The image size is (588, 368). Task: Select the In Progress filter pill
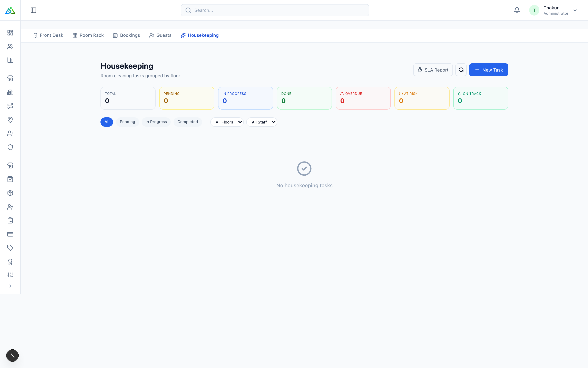(x=156, y=122)
